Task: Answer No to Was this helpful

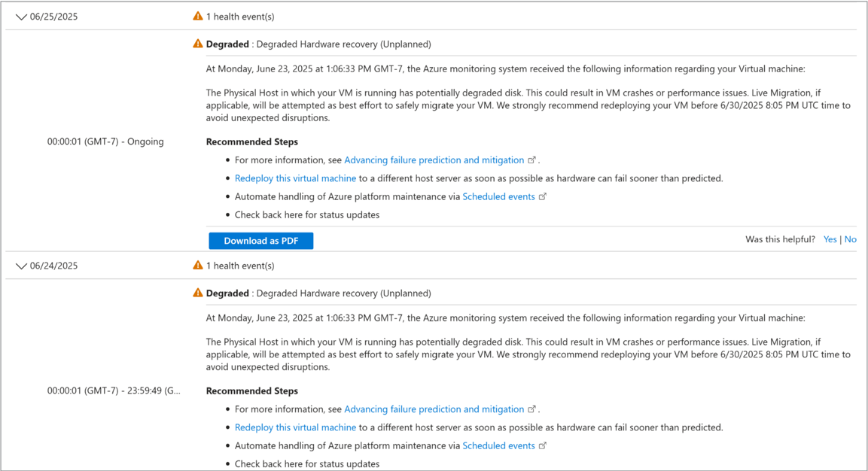Action: [x=851, y=239]
